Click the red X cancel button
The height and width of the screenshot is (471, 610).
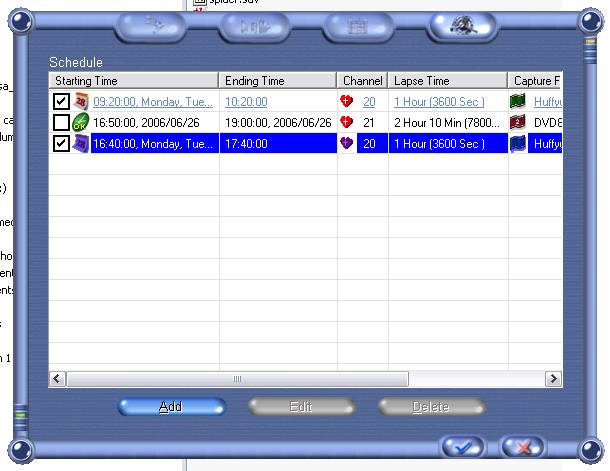[x=521, y=447]
